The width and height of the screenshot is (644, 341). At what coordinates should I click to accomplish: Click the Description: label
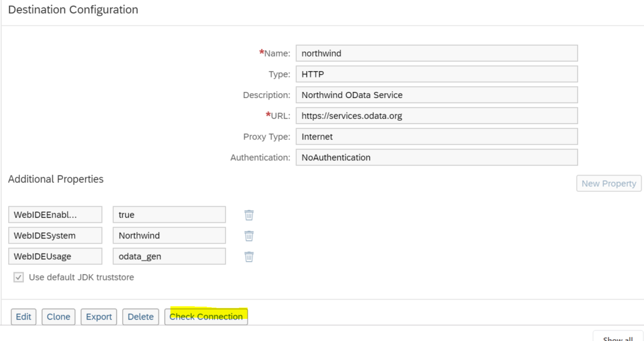[267, 95]
